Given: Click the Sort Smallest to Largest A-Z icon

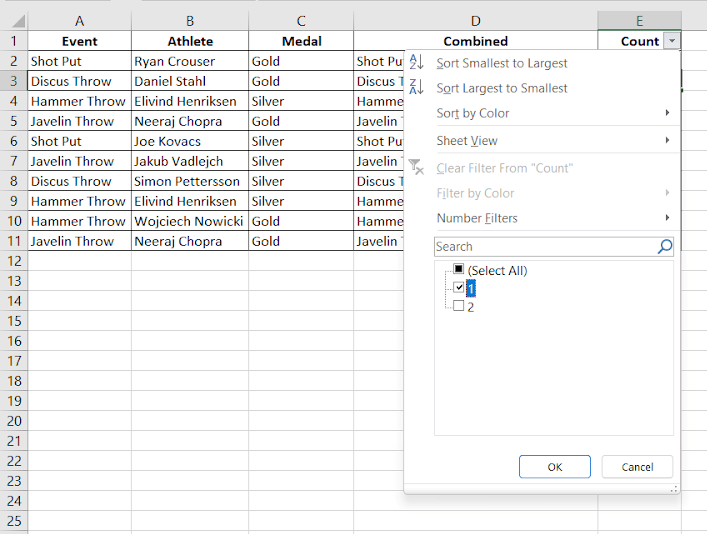Looking at the screenshot, I should pyautogui.click(x=416, y=62).
